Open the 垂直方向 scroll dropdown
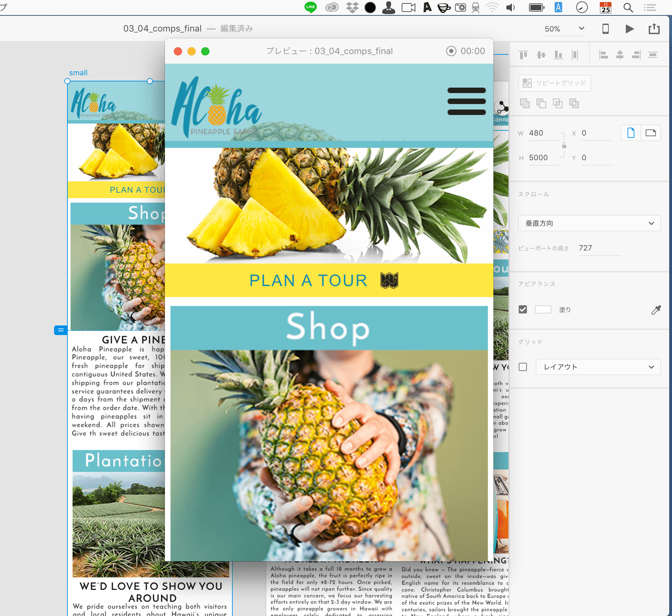The width and height of the screenshot is (672, 616). point(589,223)
